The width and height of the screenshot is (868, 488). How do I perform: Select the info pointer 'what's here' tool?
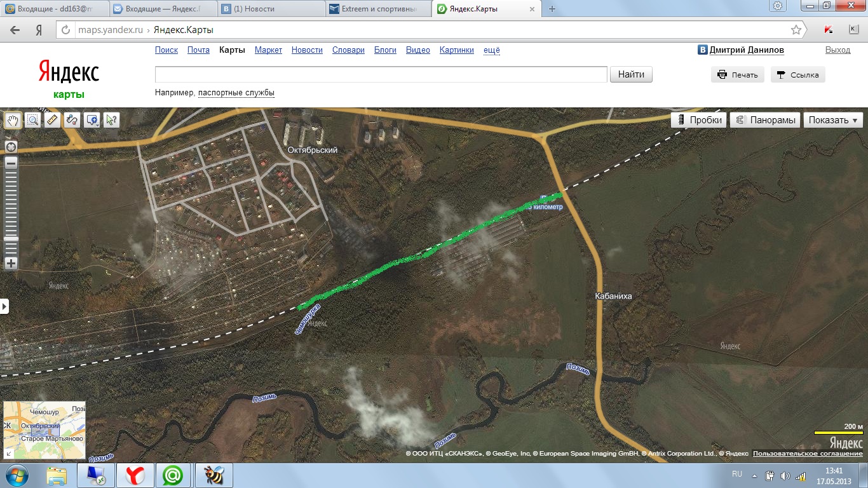[x=112, y=119]
